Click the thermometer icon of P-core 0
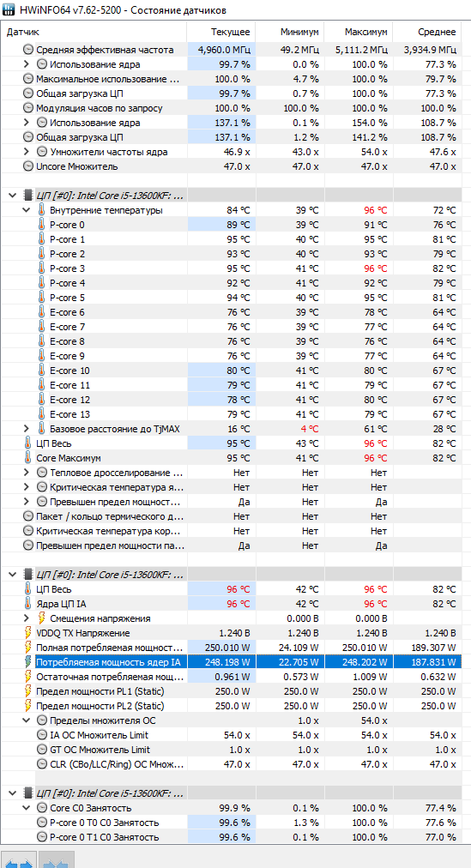 [x=42, y=225]
